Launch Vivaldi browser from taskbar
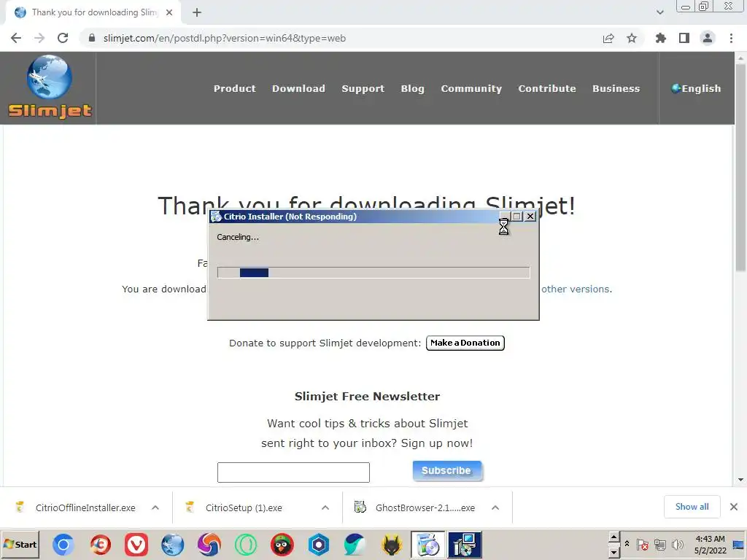The image size is (747, 560). [136, 545]
